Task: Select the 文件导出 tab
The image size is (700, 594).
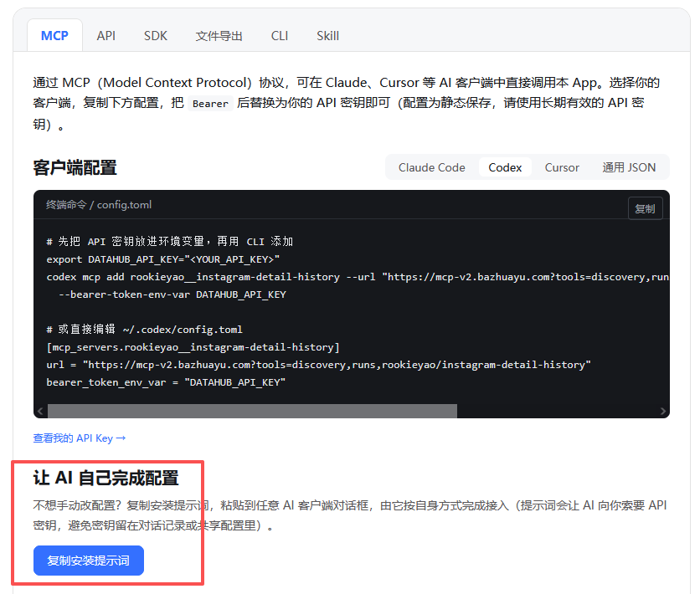Action: pyautogui.click(x=219, y=36)
